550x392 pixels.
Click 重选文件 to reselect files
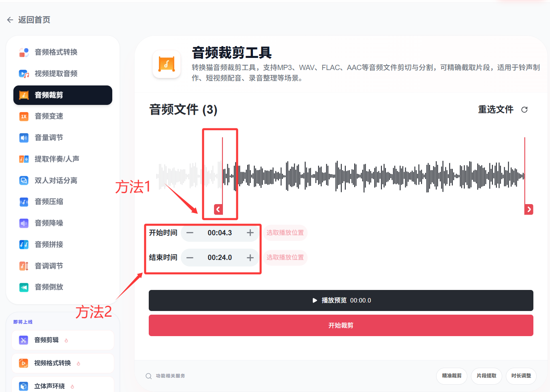click(x=496, y=109)
